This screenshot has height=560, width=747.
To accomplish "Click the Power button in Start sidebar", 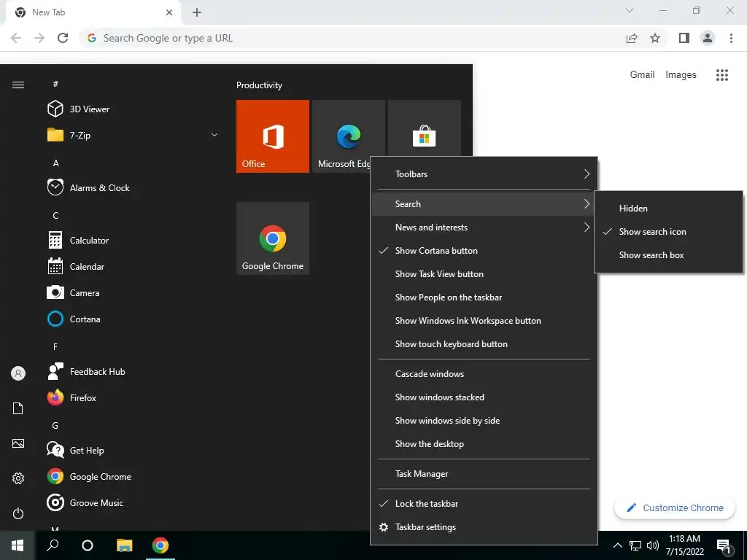I will click(x=18, y=513).
